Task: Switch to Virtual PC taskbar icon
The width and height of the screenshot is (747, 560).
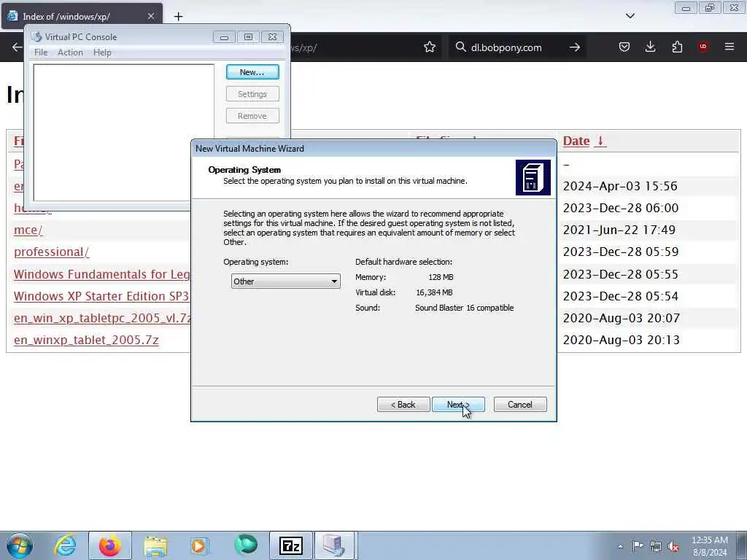Action: click(x=334, y=545)
